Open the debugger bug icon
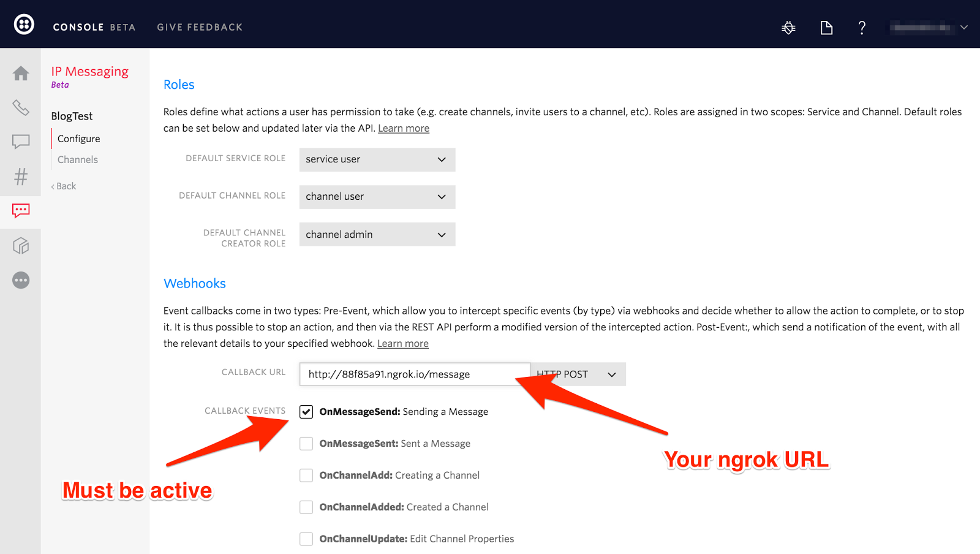This screenshot has width=980, height=554. coord(788,27)
